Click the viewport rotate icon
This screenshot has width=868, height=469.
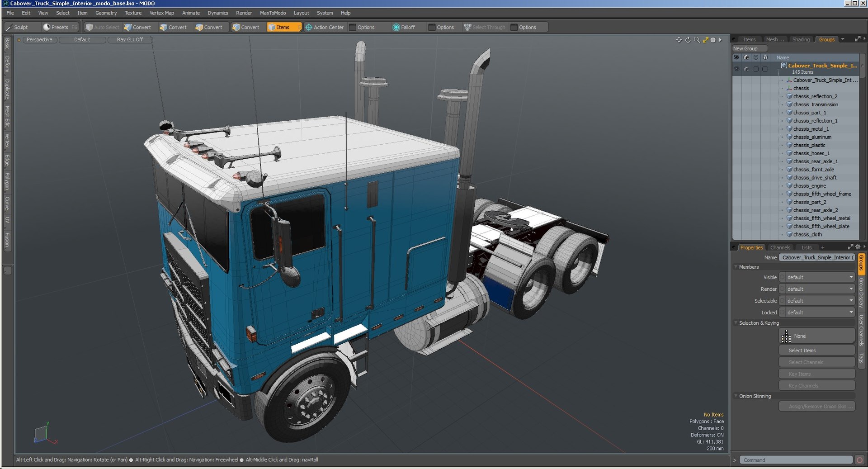coord(688,40)
